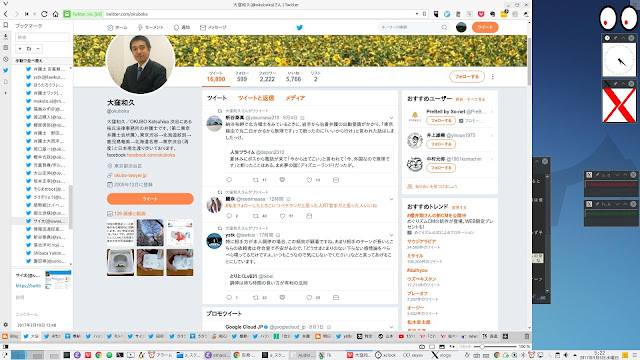Click the blue round extension icon in toolbar

tap(447, 14)
